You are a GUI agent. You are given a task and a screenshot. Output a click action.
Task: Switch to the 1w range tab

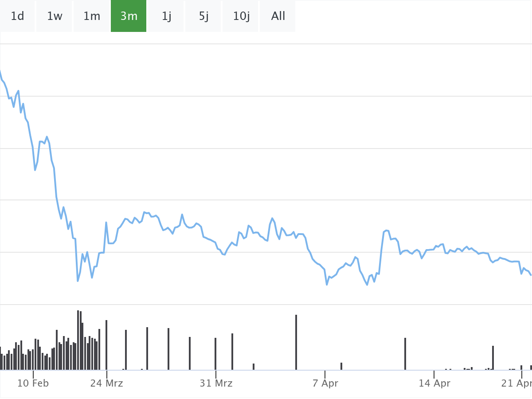pyautogui.click(x=55, y=16)
